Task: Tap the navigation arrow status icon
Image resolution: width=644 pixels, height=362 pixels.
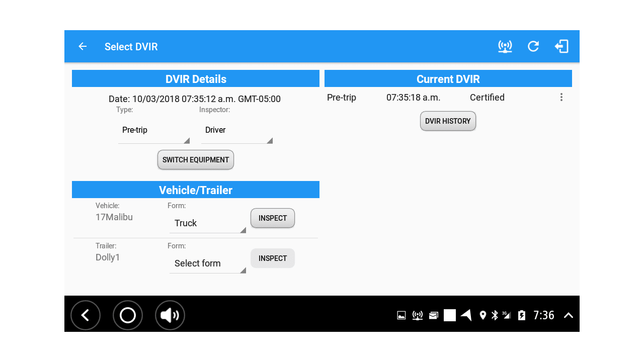Action: coord(466,315)
